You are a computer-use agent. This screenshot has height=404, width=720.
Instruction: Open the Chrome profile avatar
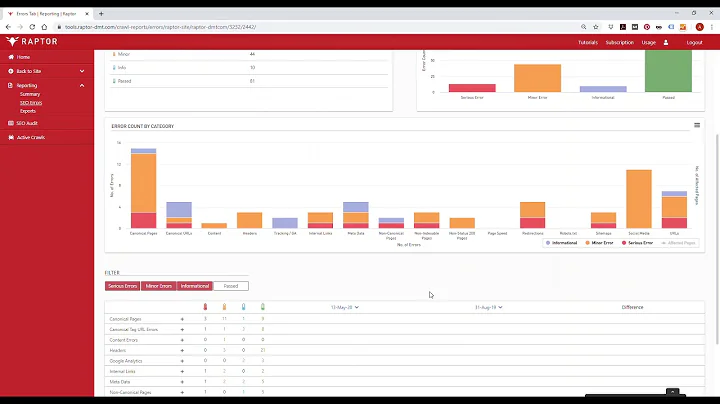coord(699,27)
